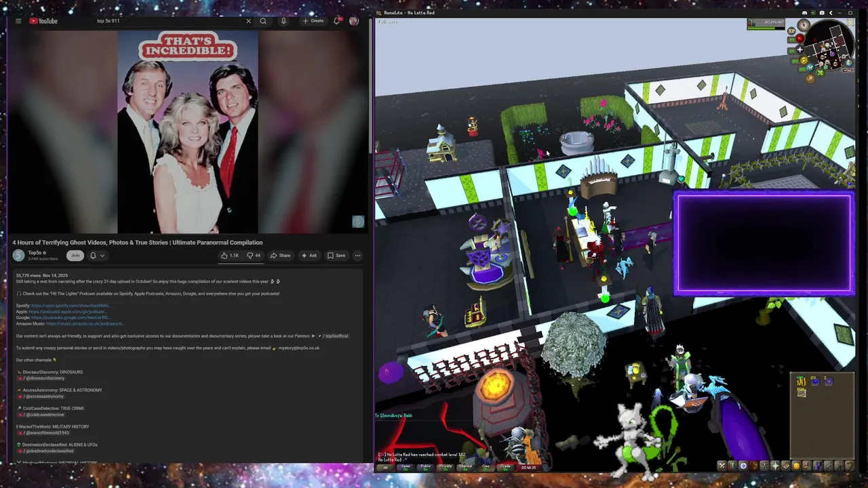Share the ghost videos compilation
Screen dimensions: 868x488
point(280,256)
